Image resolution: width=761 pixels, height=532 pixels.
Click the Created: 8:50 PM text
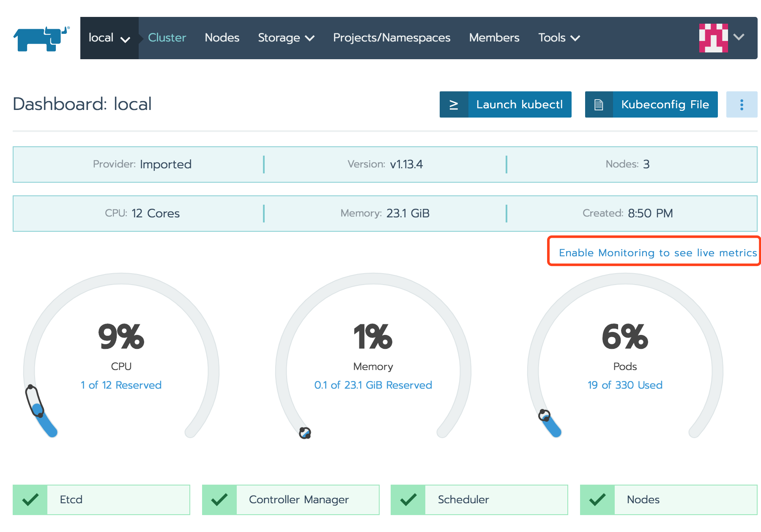pos(627,213)
